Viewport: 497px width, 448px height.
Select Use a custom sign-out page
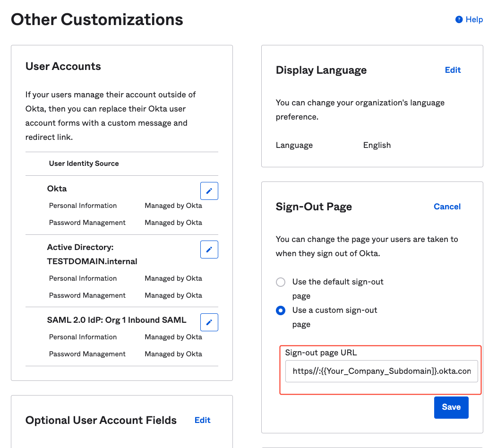tap(281, 310)
